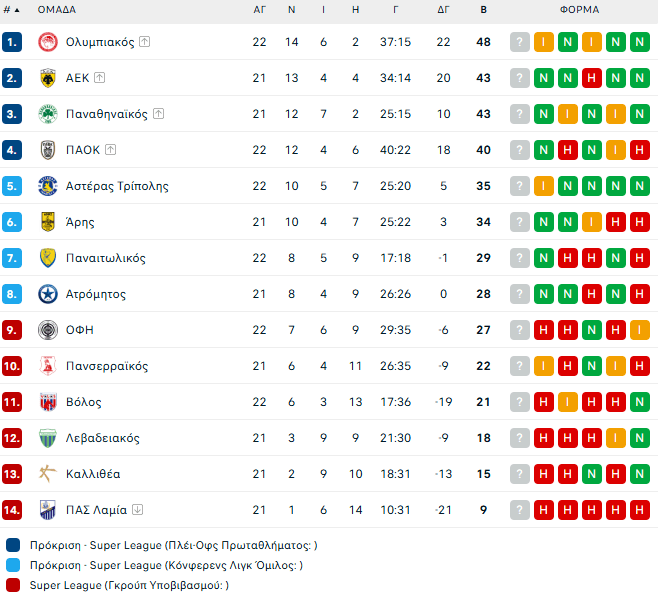Click the up-arrow icon beside Ολυμπιακός
The width and height of the screenshot is (658, 607).
(x=144, y=42)
